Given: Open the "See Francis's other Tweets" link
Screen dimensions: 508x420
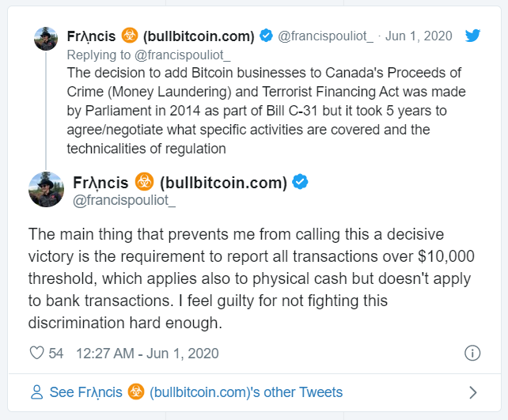Looking at the screenshot, I should (x=196, y=392).
